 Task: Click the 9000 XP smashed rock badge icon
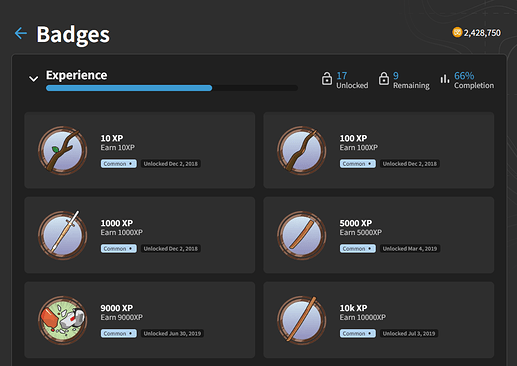pos(62,320)
